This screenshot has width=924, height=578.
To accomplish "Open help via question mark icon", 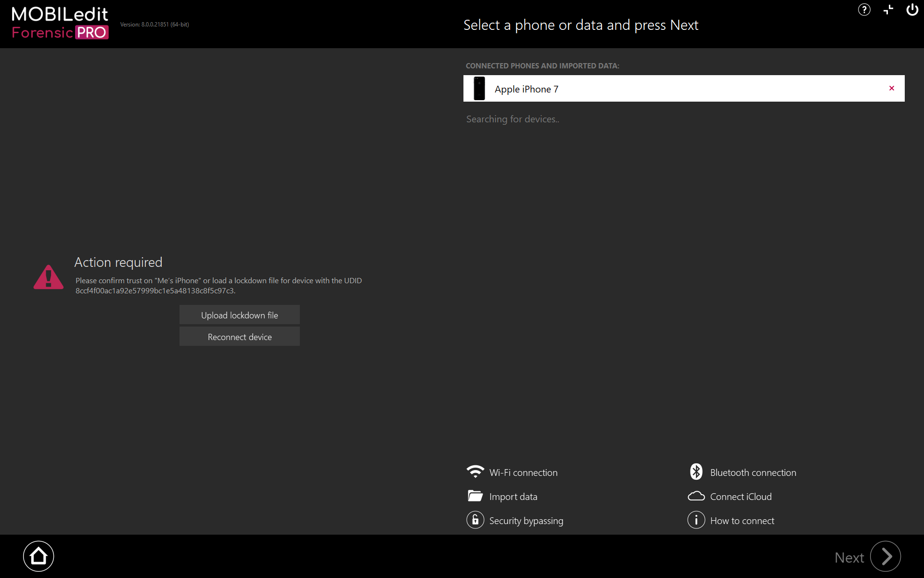I will [864, 10].
